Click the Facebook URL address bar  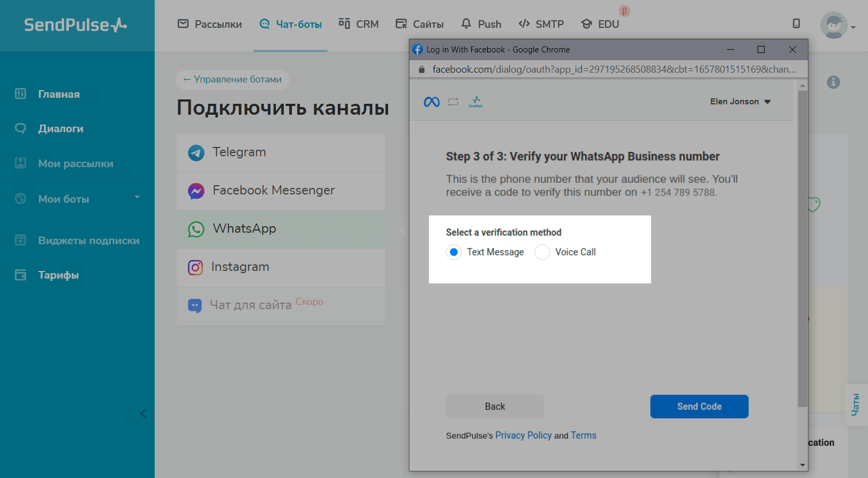click(x=613, y=69)
